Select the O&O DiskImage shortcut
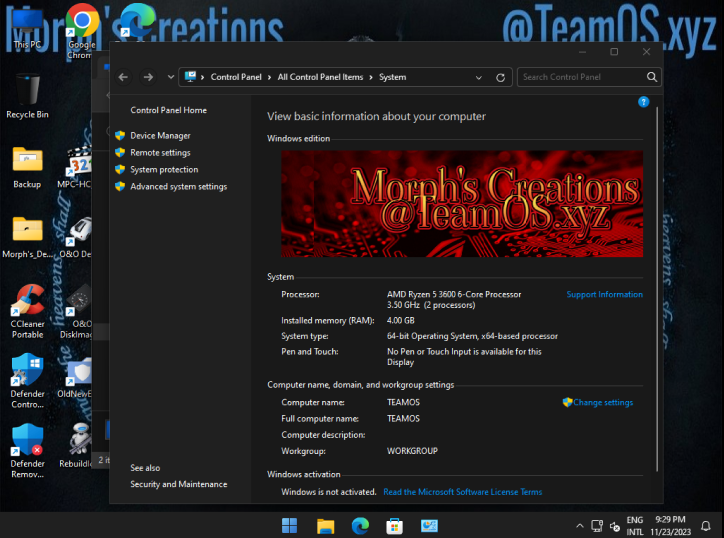This screenshot has width=724, height=538. pyautogui.click(x=76, y=313)
